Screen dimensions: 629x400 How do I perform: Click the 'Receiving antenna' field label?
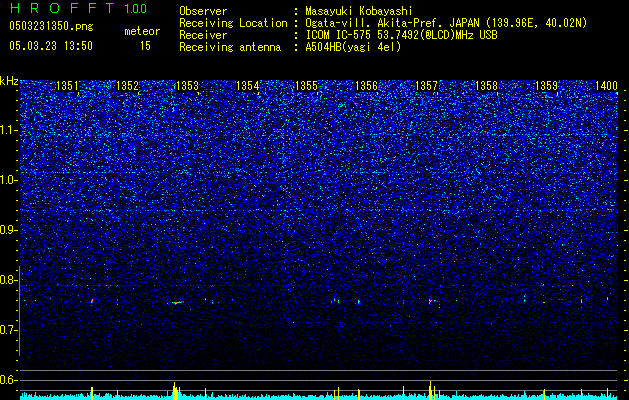pyautogui.click(x=230, y=47)
